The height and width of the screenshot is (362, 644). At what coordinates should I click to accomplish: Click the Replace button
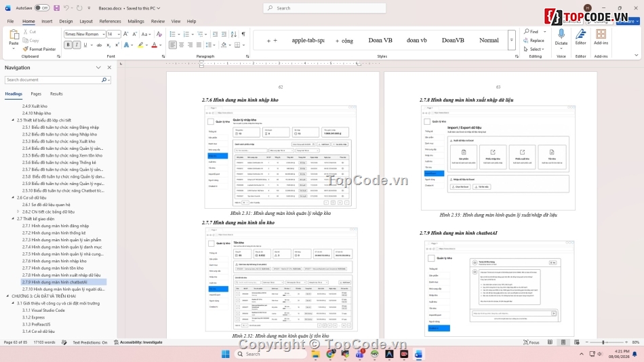[534, 40]
